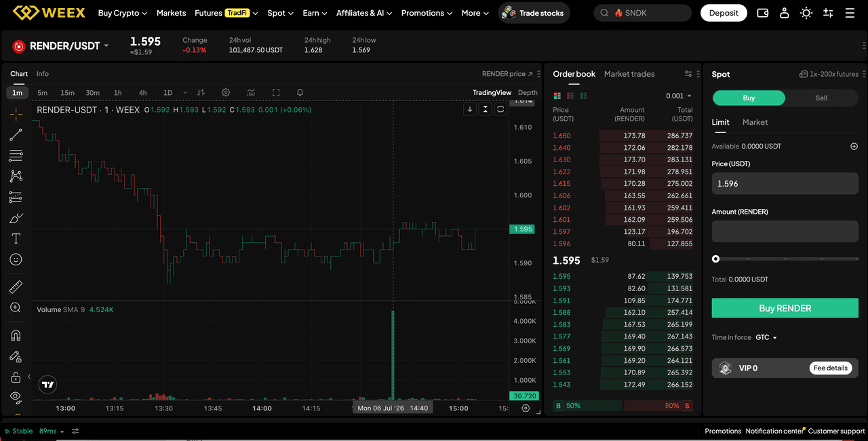Viewport: 868px width, 441px height.
Task: Expand the Earn menu
Action: coord(315,13)
